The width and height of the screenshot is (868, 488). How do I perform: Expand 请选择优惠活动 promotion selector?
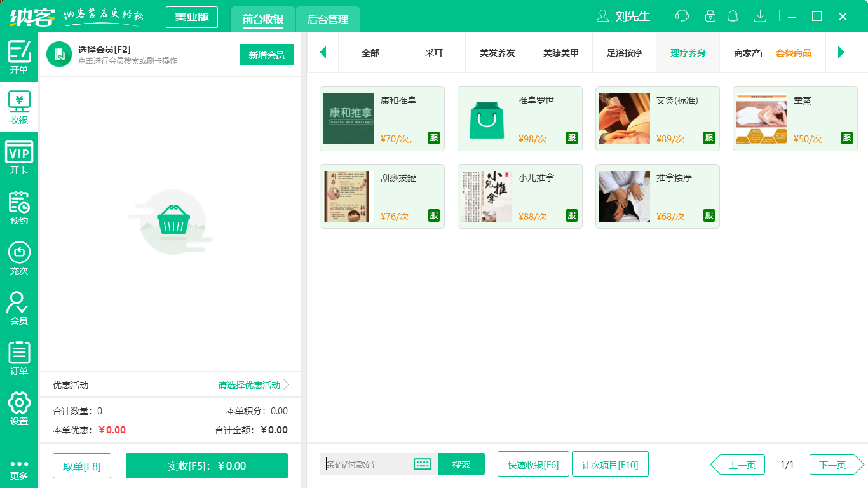point(254,385)
